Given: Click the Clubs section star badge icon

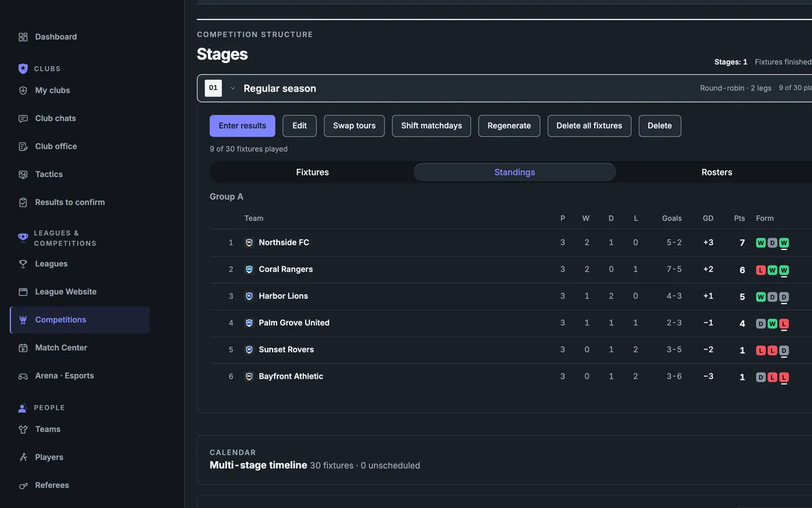Looking at the screenshot, I should [23, 68].
